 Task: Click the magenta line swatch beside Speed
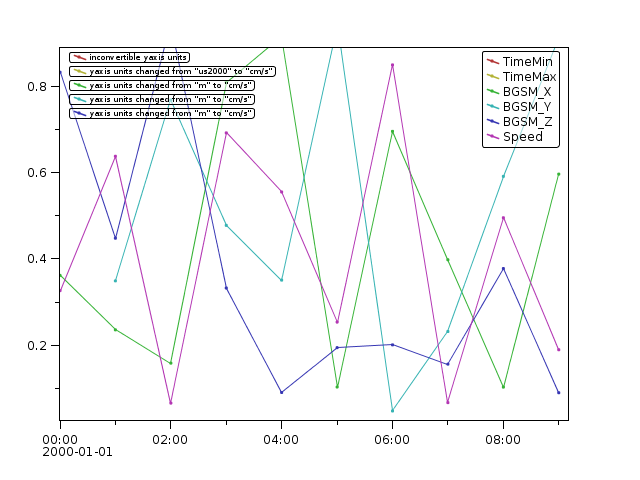492,137
